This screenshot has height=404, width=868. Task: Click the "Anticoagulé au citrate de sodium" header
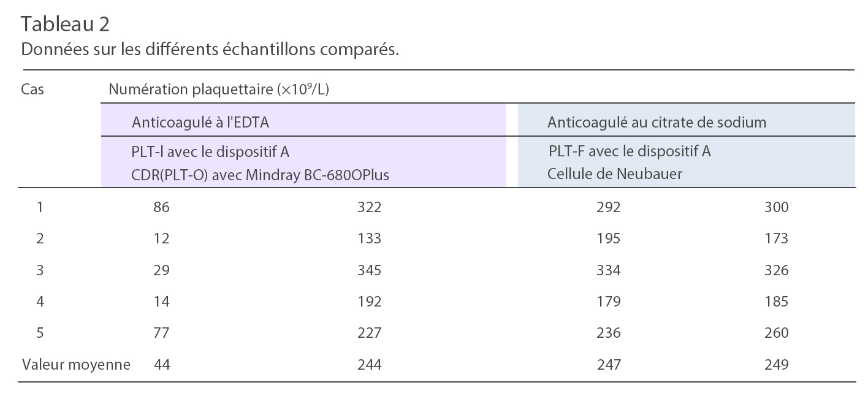[657, 122]
